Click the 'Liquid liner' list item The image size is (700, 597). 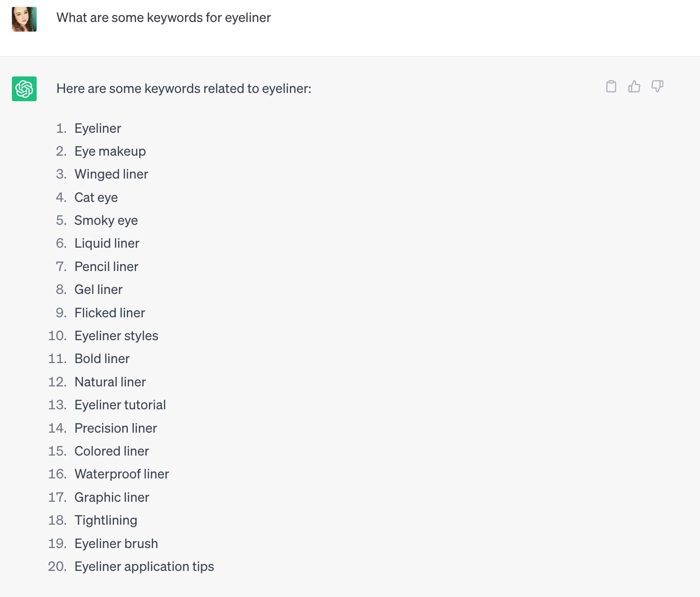pos(107,243)
